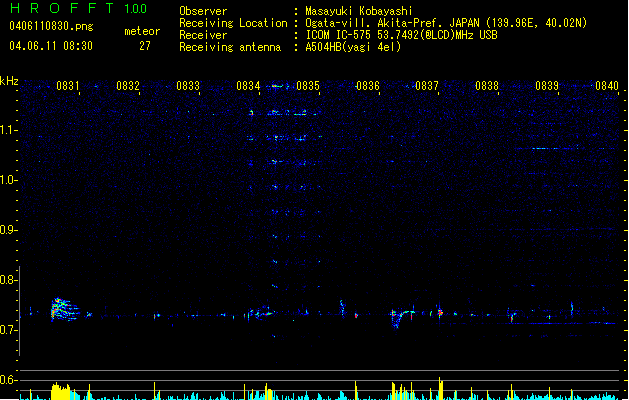The height and width of the screenshot is (400, 629).
Task: Click the Receiving antenna value A504HB
Action: (325, 47)
